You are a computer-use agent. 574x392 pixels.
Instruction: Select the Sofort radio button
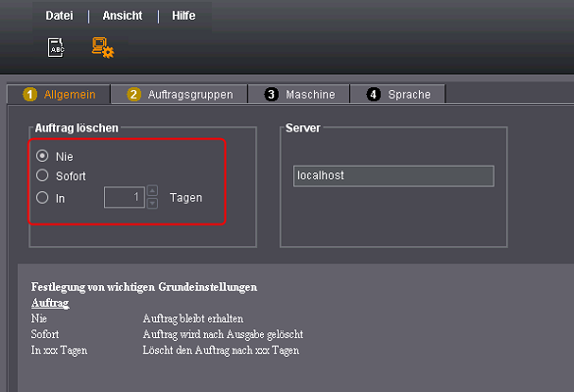click(x=42, y=175)
